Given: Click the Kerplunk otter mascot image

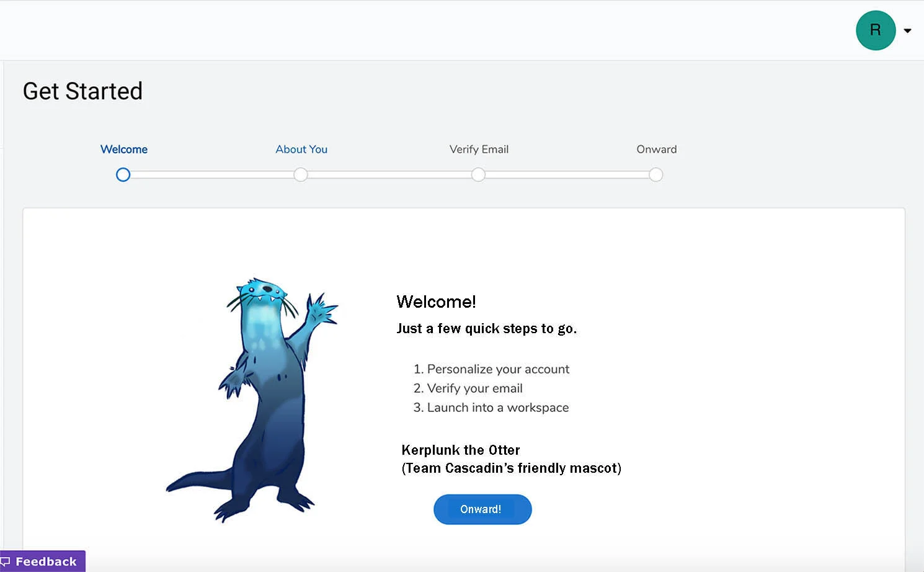Looking at the screenshot, I should pos(252,400).
